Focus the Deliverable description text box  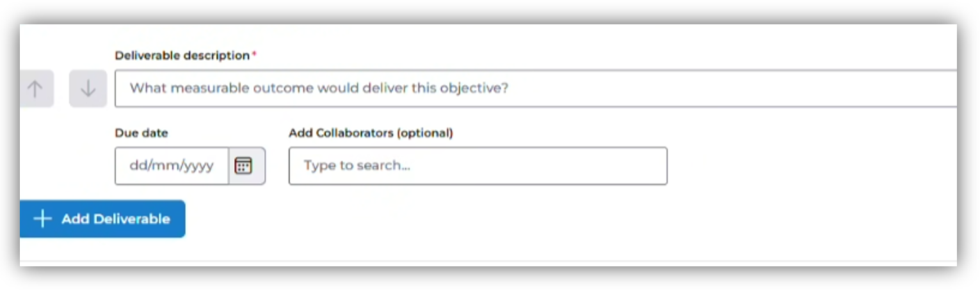tap(535, 88)
